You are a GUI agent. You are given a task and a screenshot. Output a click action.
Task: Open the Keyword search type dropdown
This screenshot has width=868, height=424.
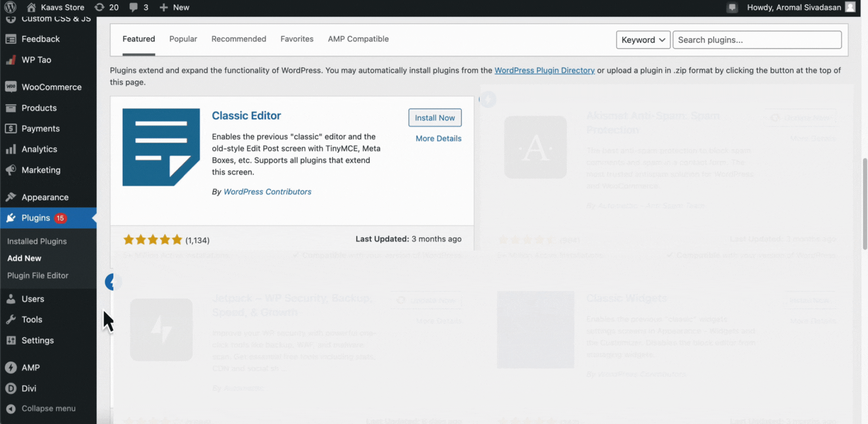(643, 40)
